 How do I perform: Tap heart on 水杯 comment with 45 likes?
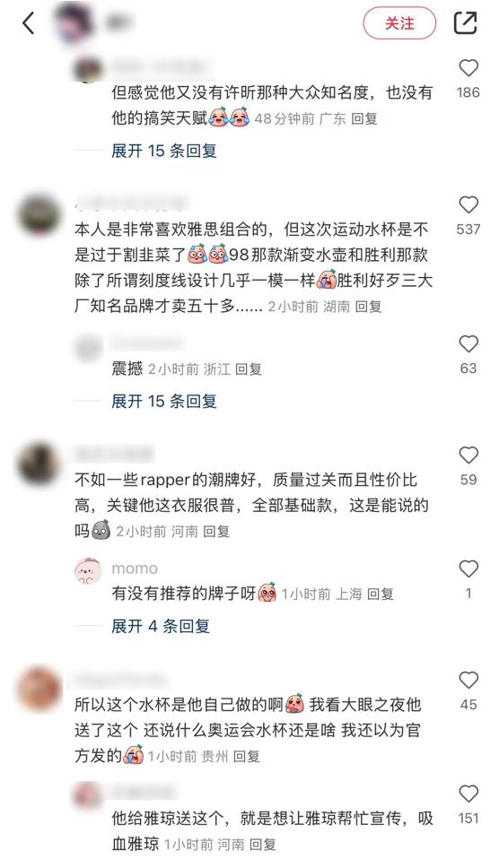468,680
